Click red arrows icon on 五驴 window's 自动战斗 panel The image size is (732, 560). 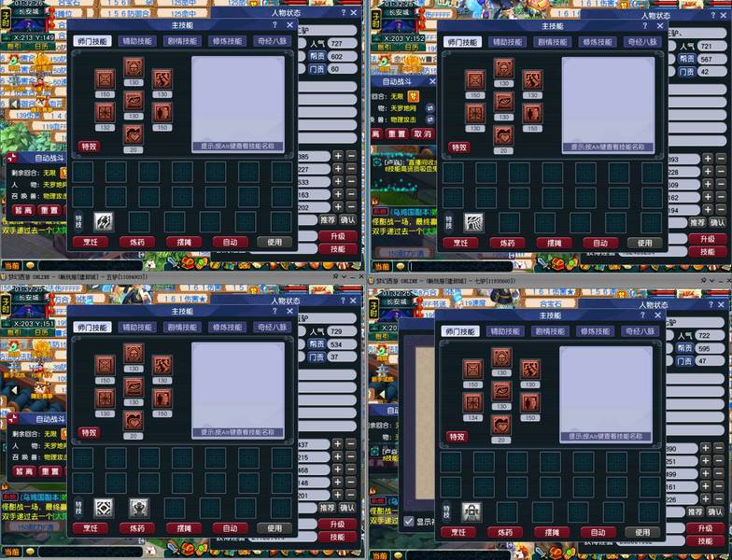point(13,419)
